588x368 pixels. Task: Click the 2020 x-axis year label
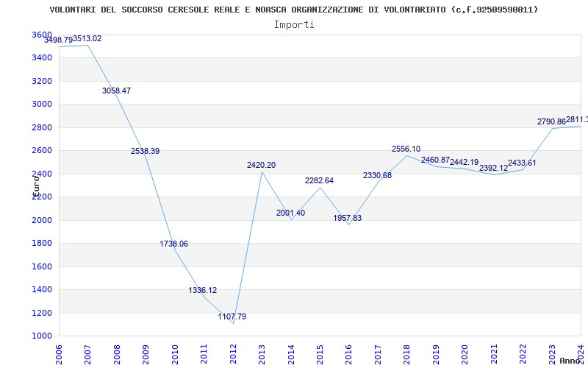coord(465,355)
